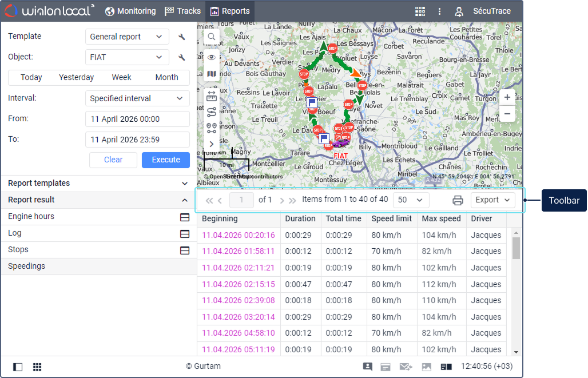The image size is (588, 378).
Task: Switch to the Tracks tab
Action: 183,11
